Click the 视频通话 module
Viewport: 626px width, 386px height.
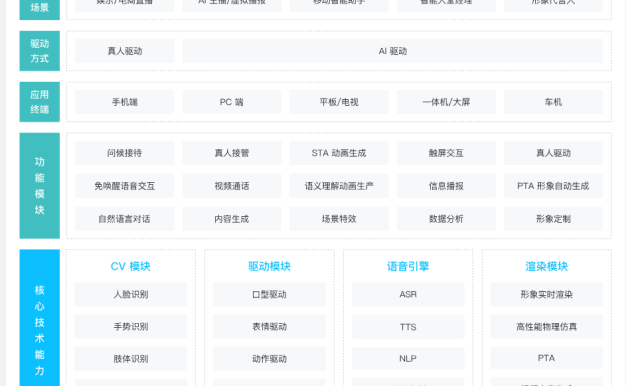coord(232,186)
